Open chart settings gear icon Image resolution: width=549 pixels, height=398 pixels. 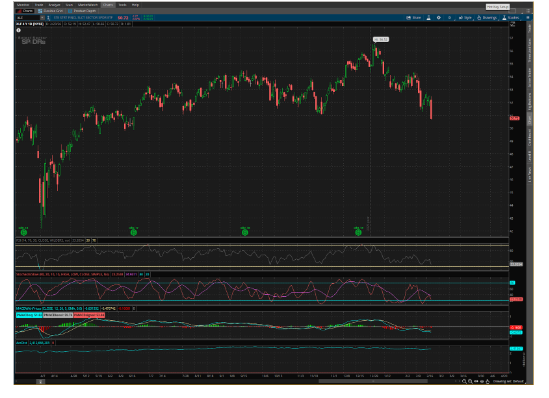pos(438,18)
